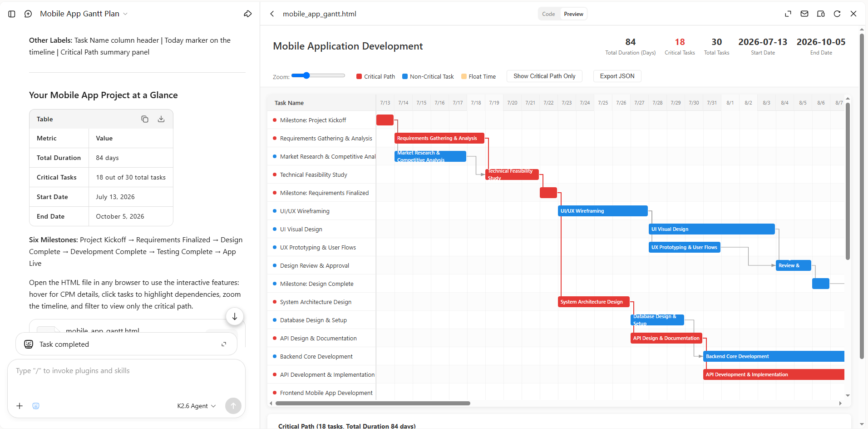Select Requirements Gathering & Analysis task name
868x429 pixels.
326,138
